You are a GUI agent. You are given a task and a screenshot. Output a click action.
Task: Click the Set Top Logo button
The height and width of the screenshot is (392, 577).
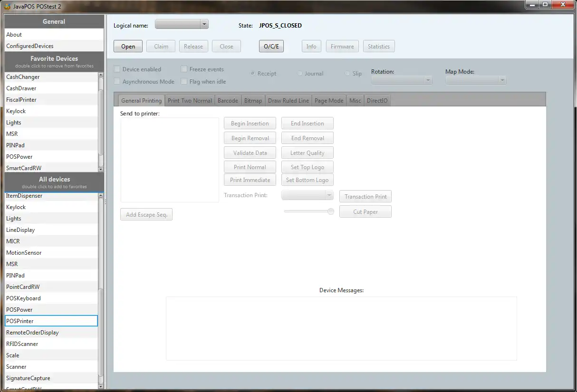[x=308, y=167]
